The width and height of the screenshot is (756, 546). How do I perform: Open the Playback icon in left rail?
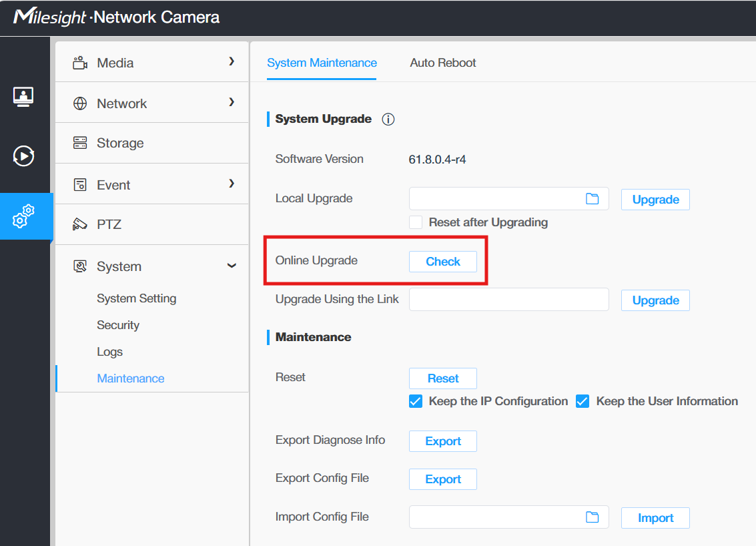pos(23,156)
